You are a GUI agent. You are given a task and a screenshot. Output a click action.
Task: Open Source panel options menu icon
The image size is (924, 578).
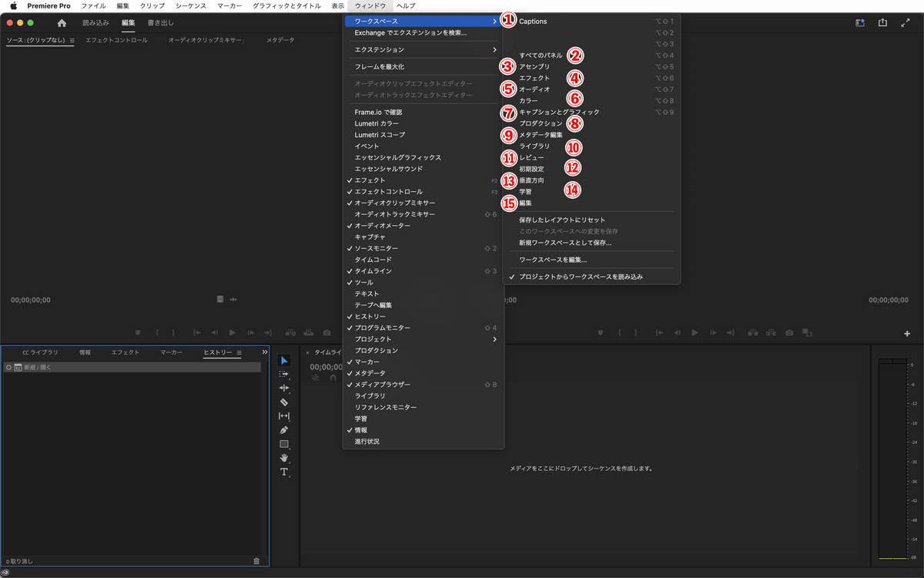(72, 40)
